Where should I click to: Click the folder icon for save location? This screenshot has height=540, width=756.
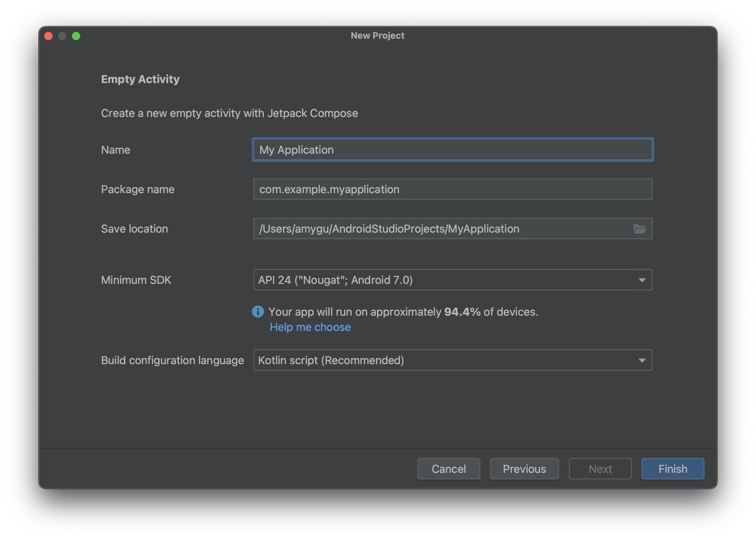(640, 228)
